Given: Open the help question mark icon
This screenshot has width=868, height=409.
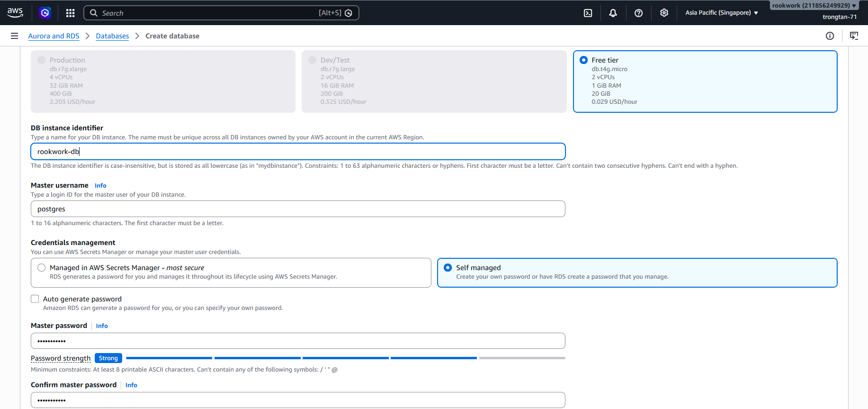Looking at the screenshot, I should pos(638,13).
